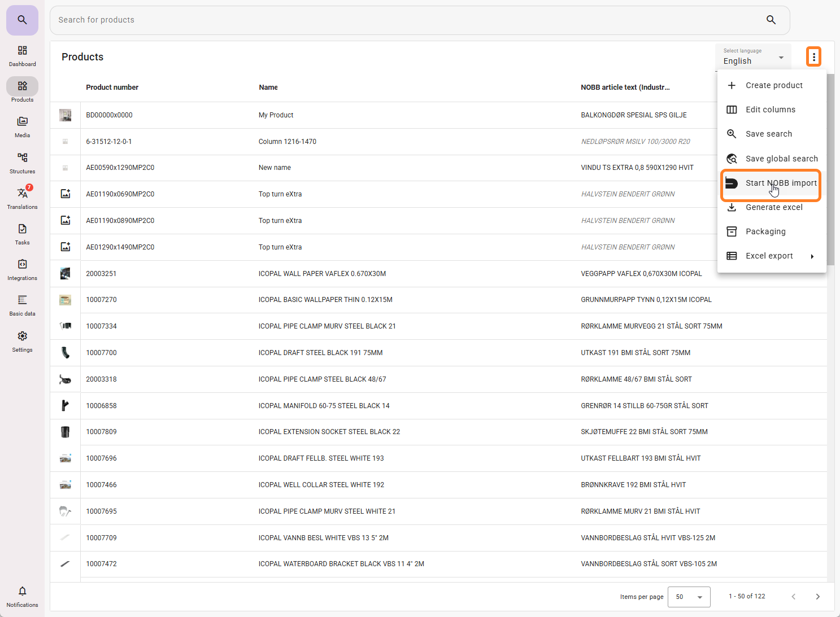Click the three-dot more options button

tap(813, 56)
